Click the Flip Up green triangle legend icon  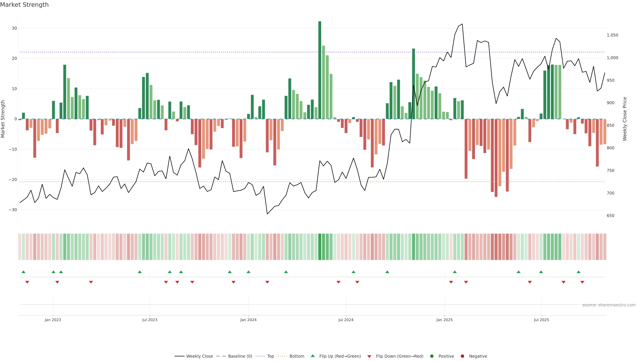pyautogui.click(x=312, y=356)
